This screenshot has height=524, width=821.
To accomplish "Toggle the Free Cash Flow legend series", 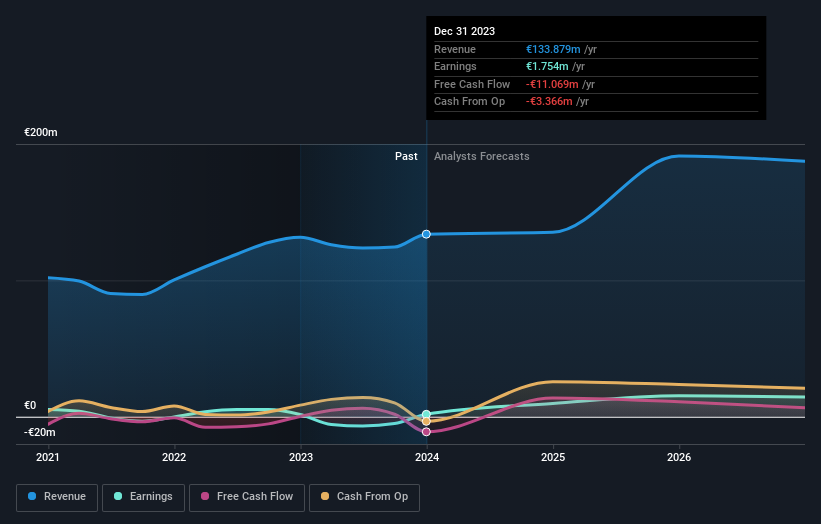I will click(247, 497).
